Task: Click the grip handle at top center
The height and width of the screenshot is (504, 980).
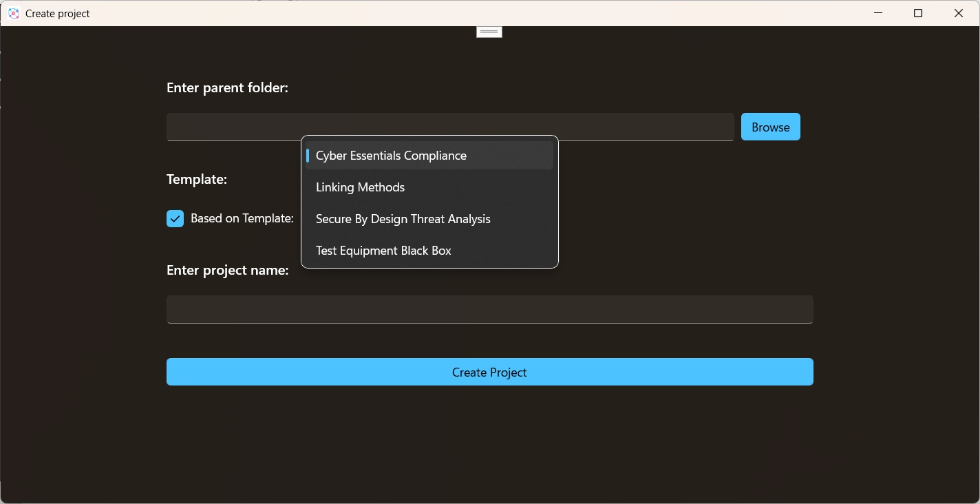Action: pyautogui.click(x=489, y=32)
